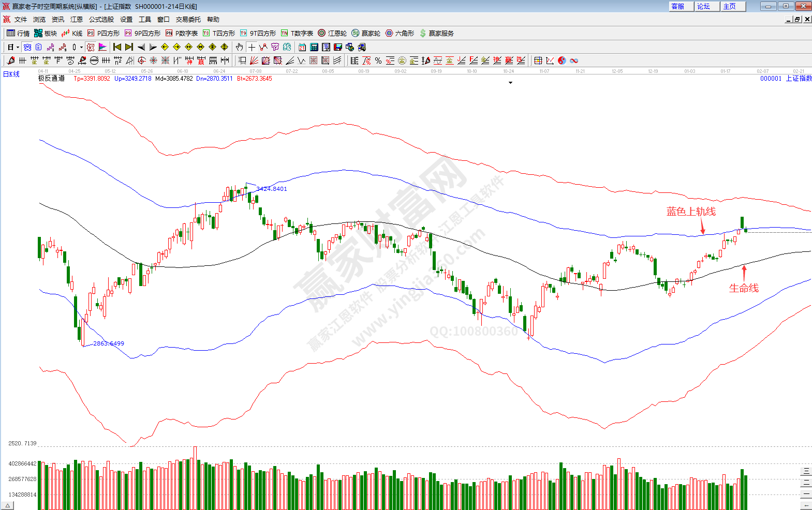Open the 论坛 forum link

pyautogui.click(x=704, y=6)
